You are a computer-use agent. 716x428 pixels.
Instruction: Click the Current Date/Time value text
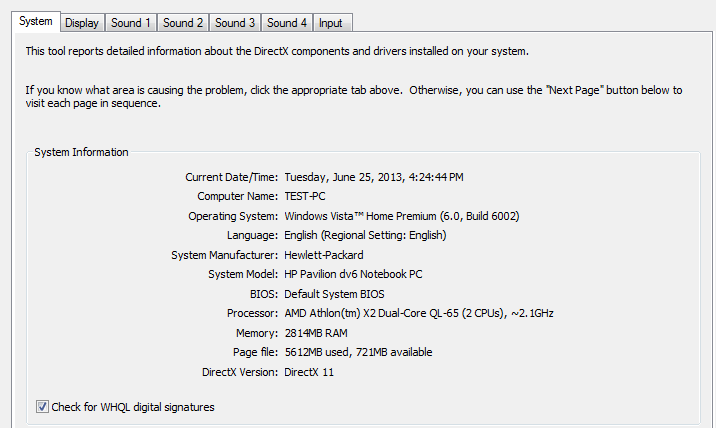click(x=374, y=177)
